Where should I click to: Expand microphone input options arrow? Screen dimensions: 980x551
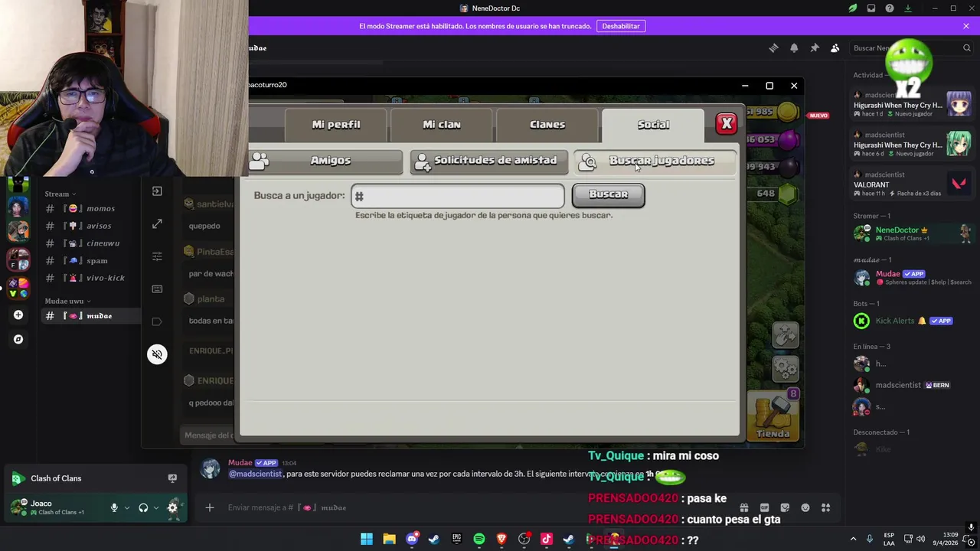point(127,507)
